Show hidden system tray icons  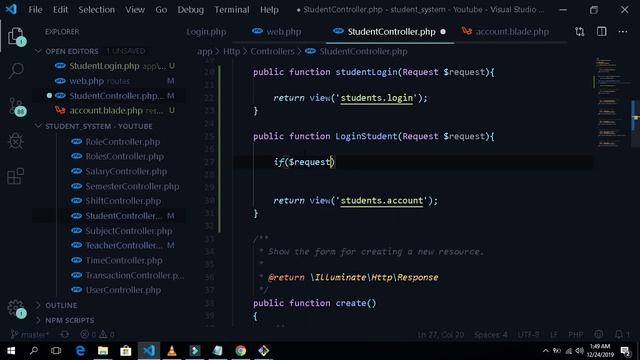(545, 351)
